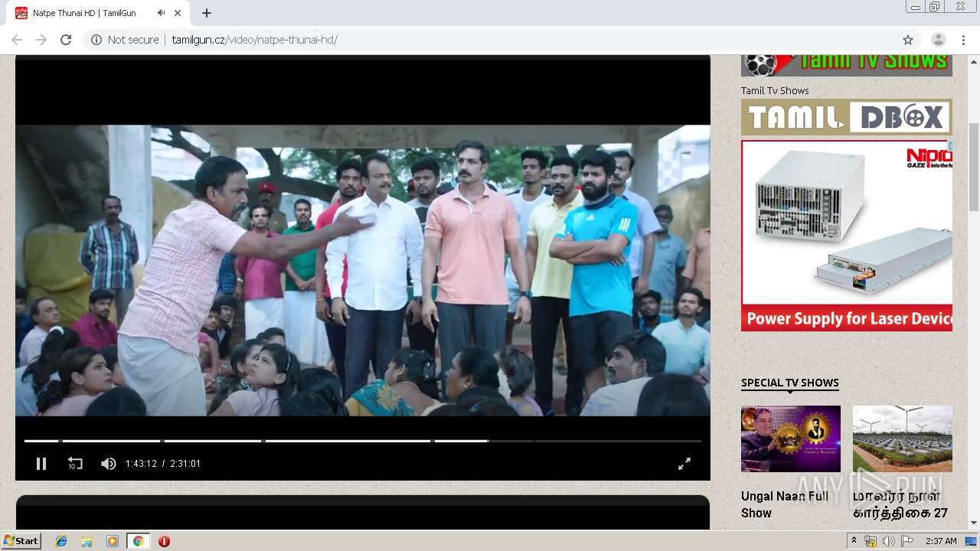Image resolution: width=980 pixels, height=551 pixels.
Task: Mute tab via audio speaker icon
Action: 161,13
